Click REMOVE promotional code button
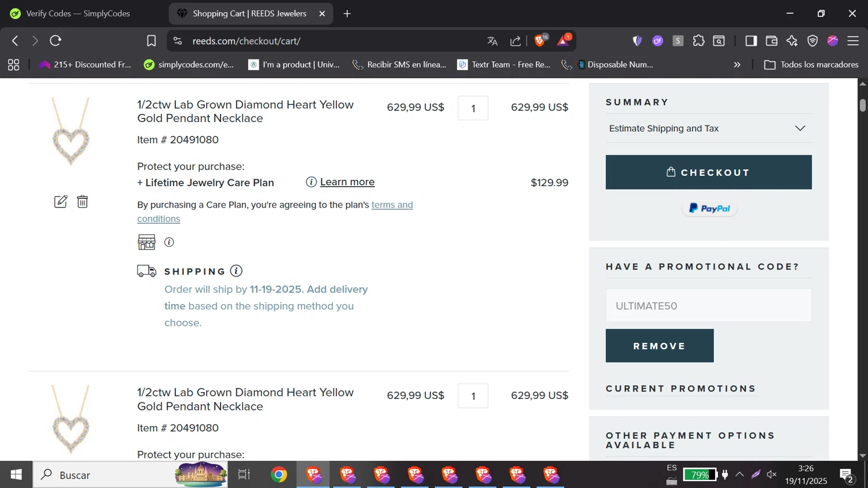 [660, 346]
